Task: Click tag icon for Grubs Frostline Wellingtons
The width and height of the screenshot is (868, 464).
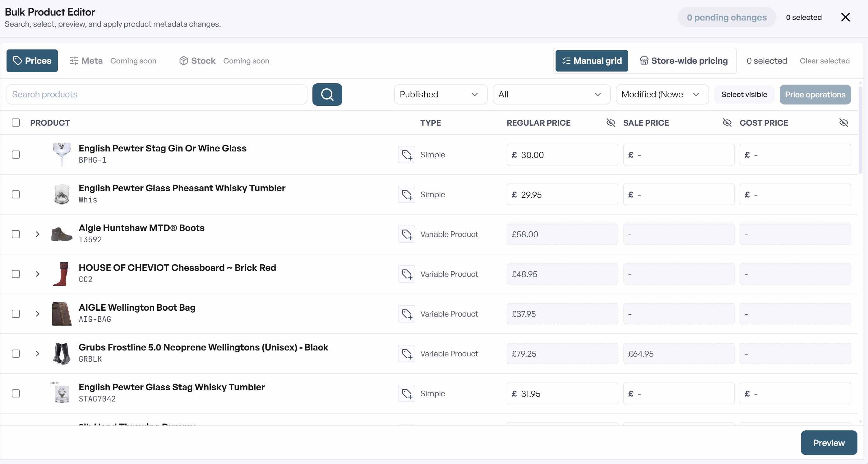Action: [x=406, y=354]
